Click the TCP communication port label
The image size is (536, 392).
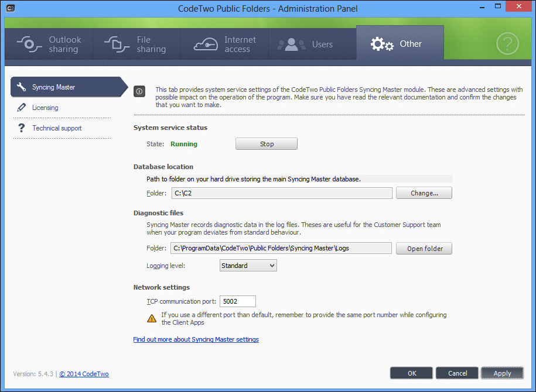[182, 301]
